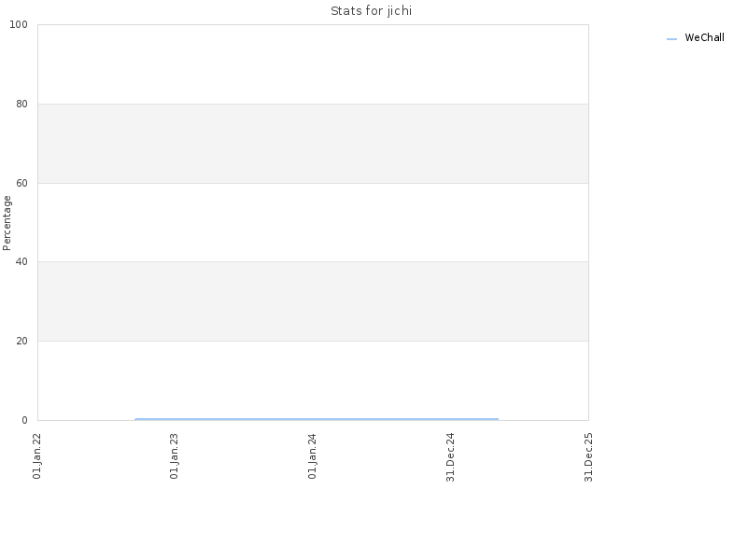Select the 01.Jan.23 date label
747x560 pixels.
click(175, 456)
